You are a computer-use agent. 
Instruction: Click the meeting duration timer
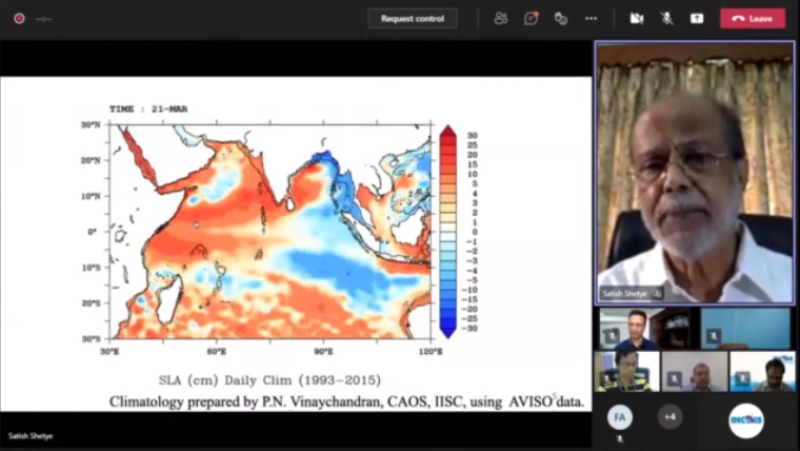44,19
